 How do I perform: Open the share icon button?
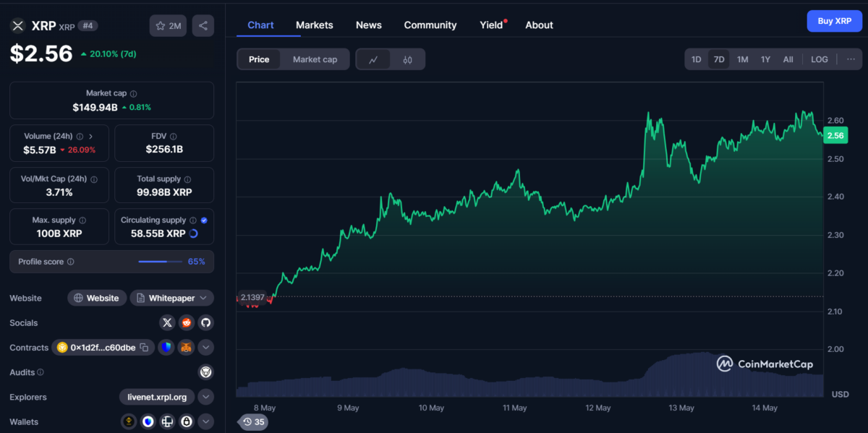pos(203,26)
